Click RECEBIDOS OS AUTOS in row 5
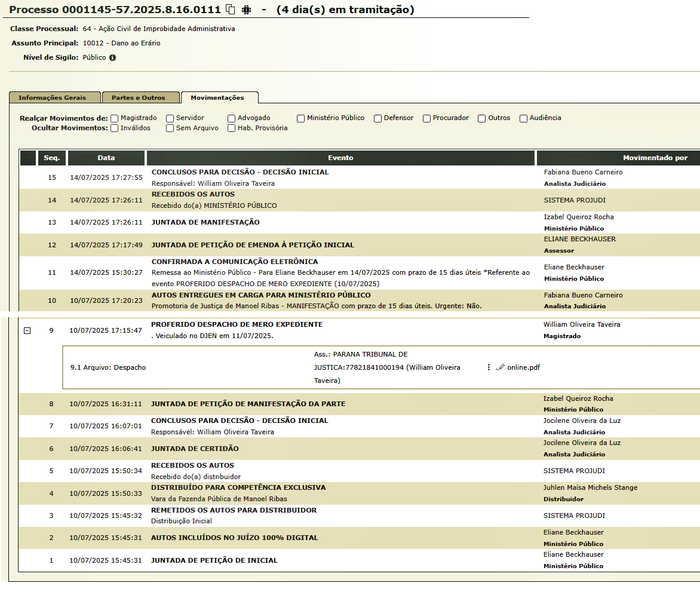Viewport: 700px width, 589px height. tap(192, 465)
